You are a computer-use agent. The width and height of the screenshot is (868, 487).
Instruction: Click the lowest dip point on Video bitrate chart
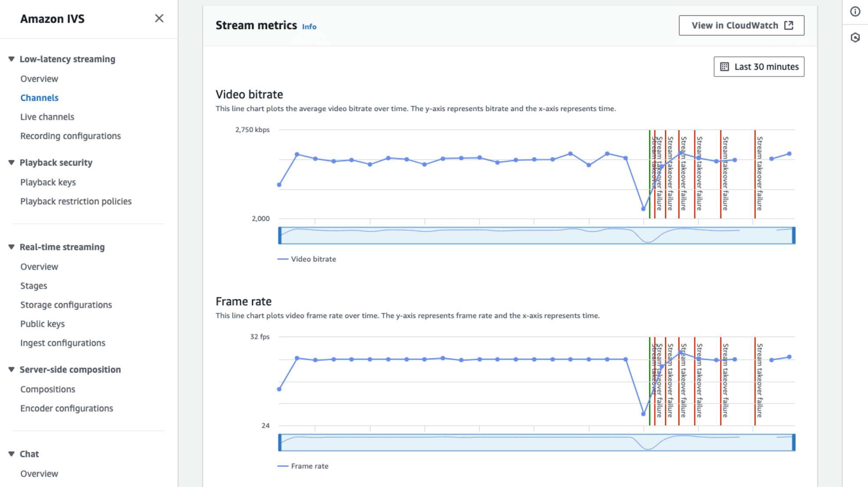click(x=643, y=209)
